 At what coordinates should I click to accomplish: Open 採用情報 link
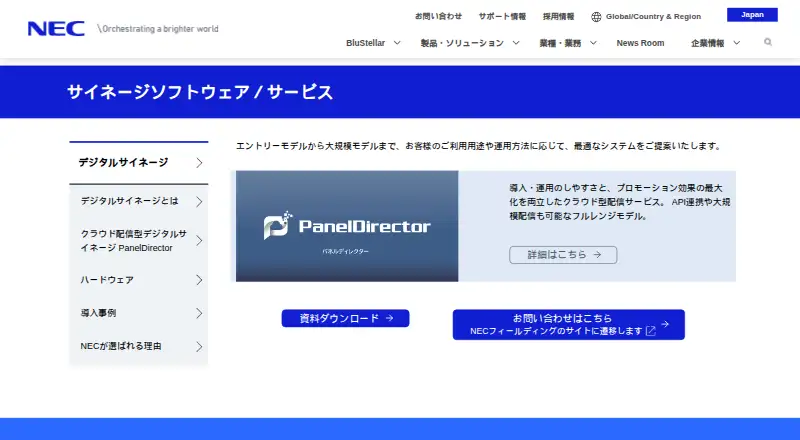558,16
